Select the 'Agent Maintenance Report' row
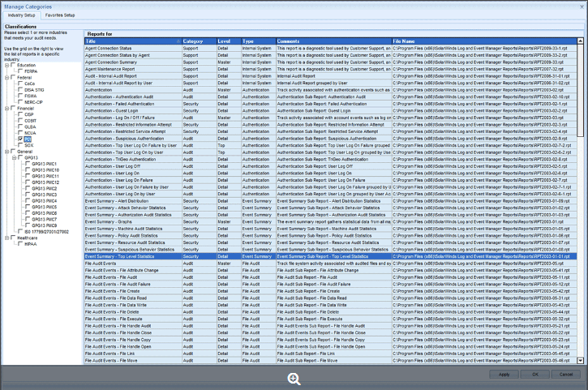 [330, 69]
